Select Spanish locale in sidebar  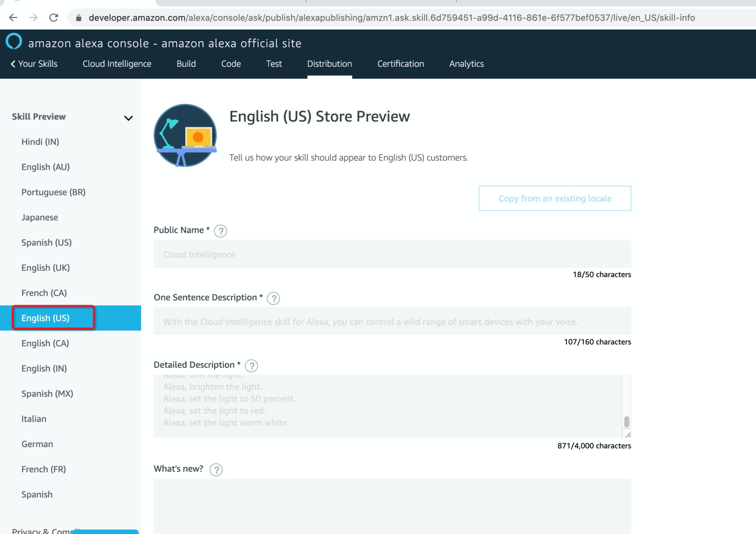(37, 494)
